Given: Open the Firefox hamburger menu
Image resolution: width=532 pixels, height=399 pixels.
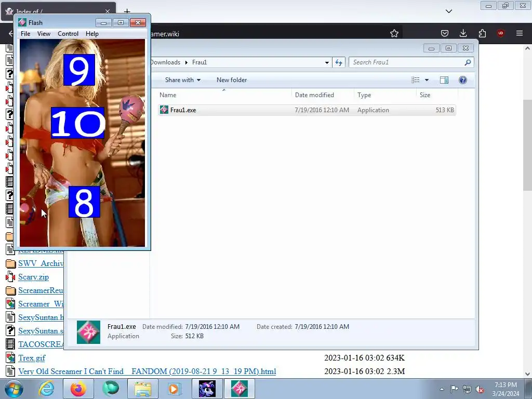Looking at the screenshot, I should [520, 33].
